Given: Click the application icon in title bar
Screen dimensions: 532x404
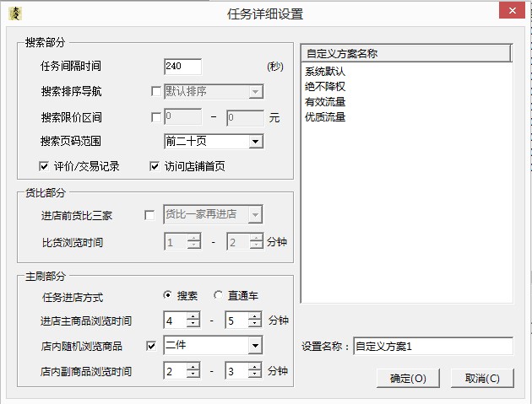Looking at the screenshot, I should click(x=15, y=13).
